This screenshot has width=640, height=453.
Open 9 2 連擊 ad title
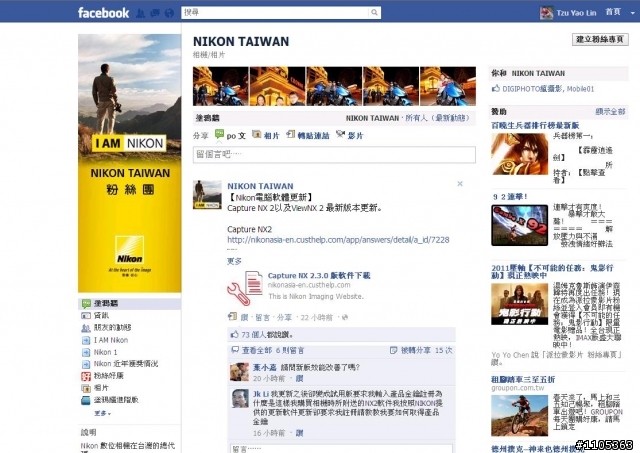click(509, 197)
